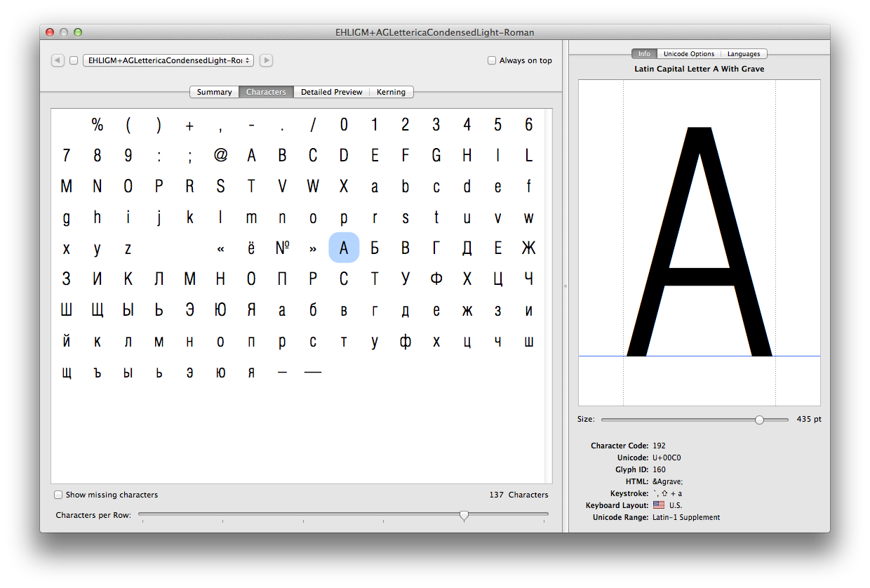Screen dimensions: 870x588
Task: Click the 137 Characters count label
Action: (x=518, y=495)
